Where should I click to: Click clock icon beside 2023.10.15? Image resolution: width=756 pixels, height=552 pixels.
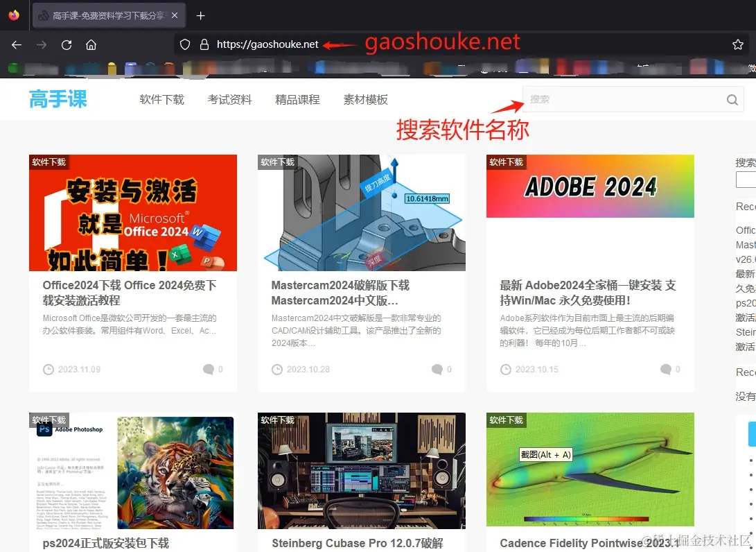click(x=505, y=370)
